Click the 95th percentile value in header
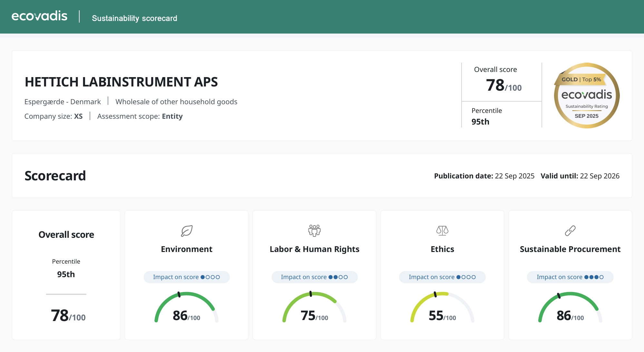Viewport: 644px width, 352px height. click(x=480, y=122)
